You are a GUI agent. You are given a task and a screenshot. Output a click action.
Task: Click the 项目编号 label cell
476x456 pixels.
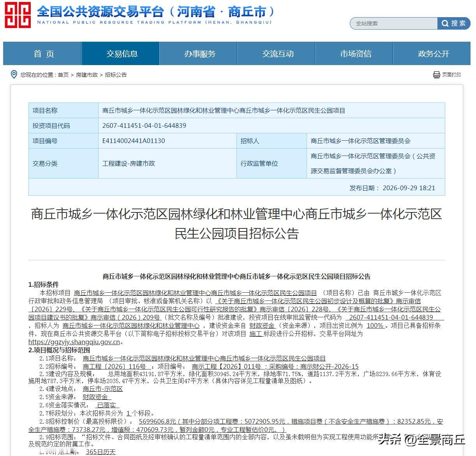63,141
